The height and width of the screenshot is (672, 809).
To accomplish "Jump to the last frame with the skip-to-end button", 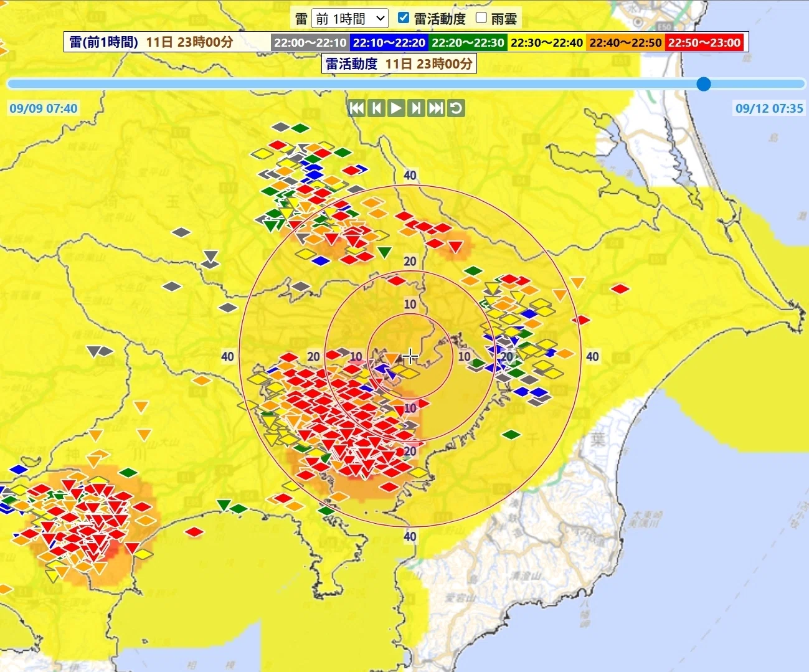I will click(x=436, y=108).
